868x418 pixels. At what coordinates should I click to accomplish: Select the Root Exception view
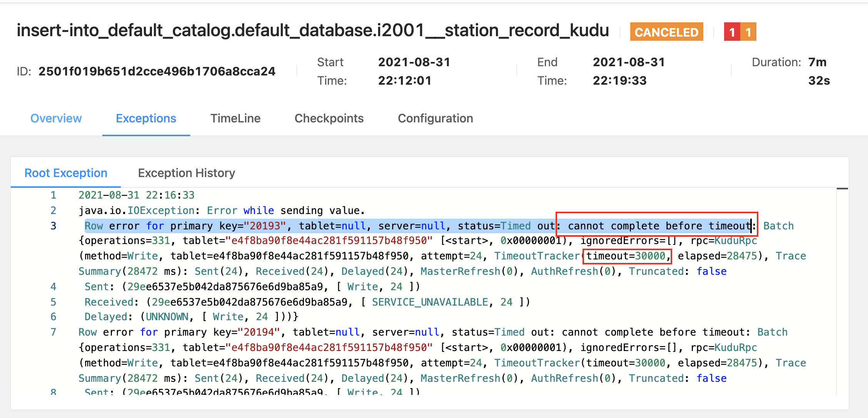(x=65, y=173)
